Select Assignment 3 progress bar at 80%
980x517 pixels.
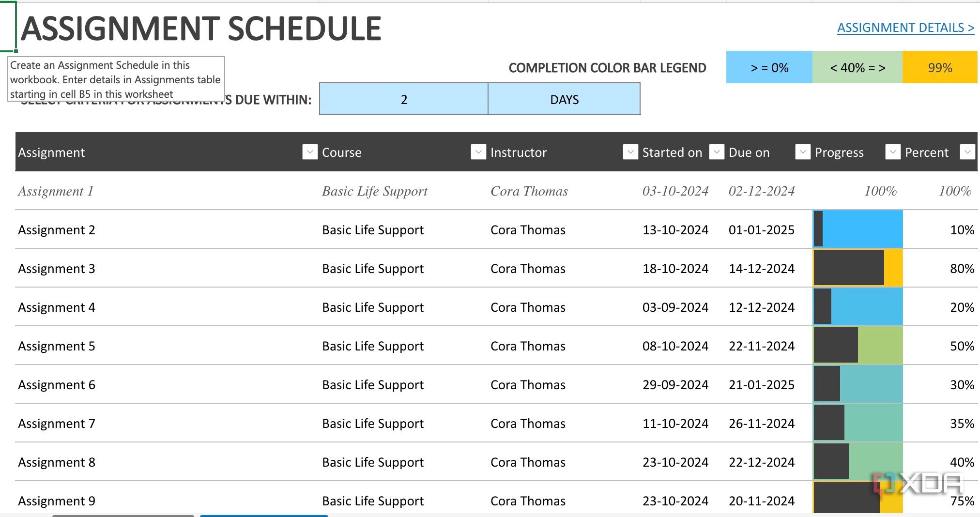tap(857, 268)
